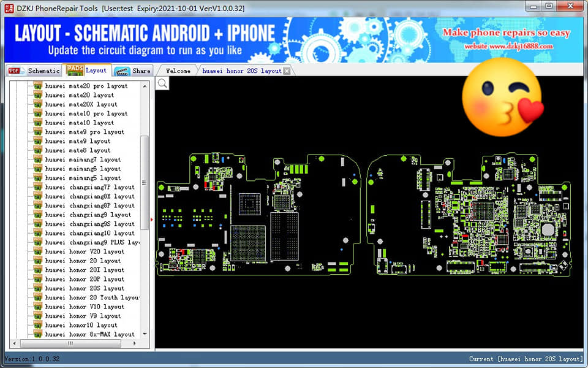Viewport: 588px width, 368px height.
Task: Open huawei honor V9 layout
Action: (83, 316)
